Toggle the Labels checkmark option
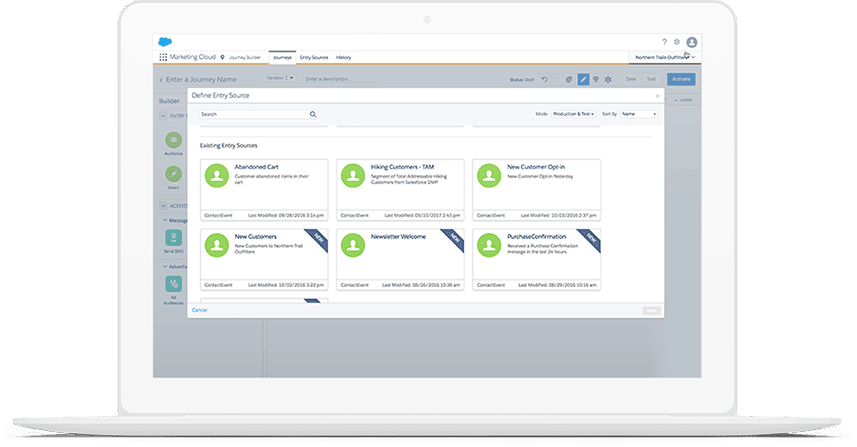 coord(683,100)
